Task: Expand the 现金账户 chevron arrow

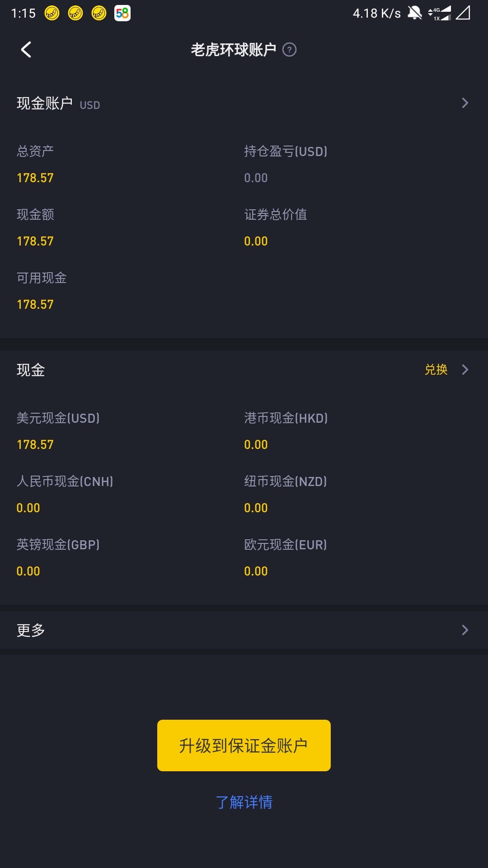Action: tap(465, 103)
